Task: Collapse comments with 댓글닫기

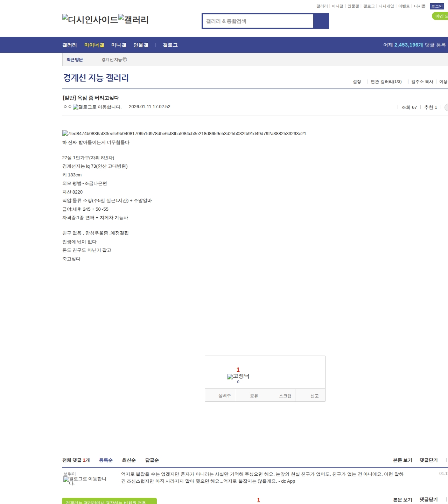Action: (428, 460)
